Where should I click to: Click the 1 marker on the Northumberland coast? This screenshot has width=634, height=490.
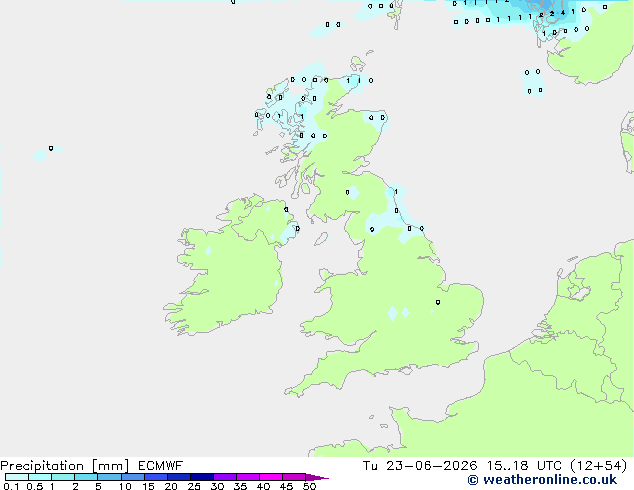[x=396, y=192]
